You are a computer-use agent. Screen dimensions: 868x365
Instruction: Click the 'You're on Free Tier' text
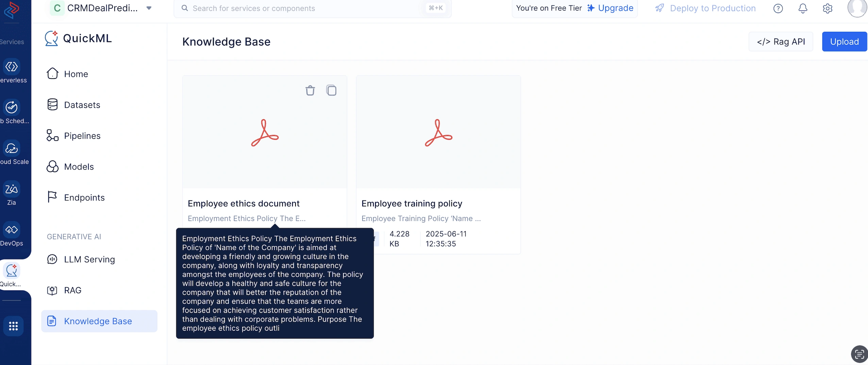tap(549, 8)
